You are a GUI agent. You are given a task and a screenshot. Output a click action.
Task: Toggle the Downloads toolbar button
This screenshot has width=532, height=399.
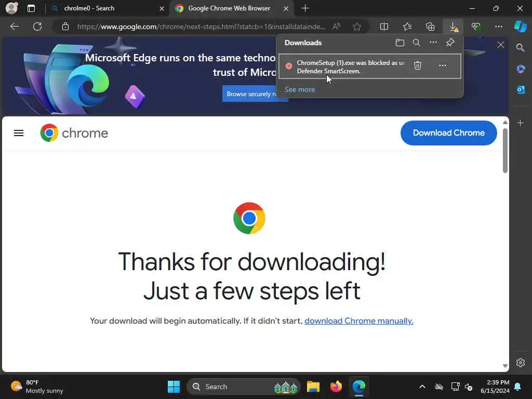(453, 26)
